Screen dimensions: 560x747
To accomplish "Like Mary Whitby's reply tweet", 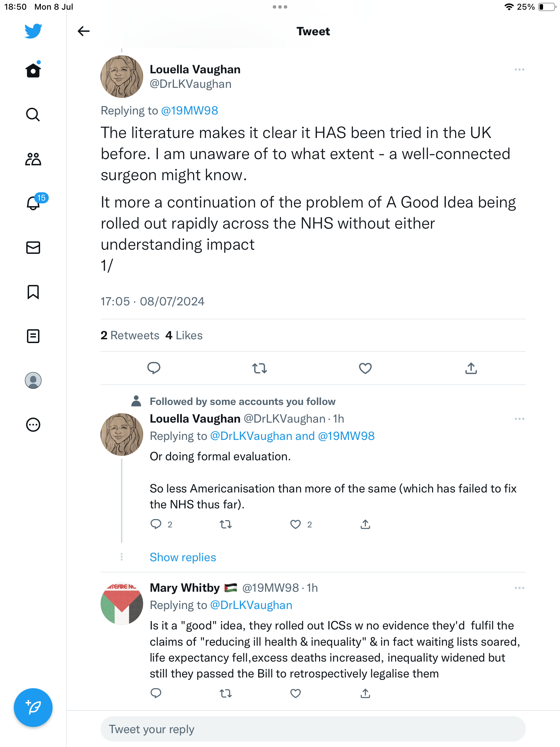I will click(295, 693).
